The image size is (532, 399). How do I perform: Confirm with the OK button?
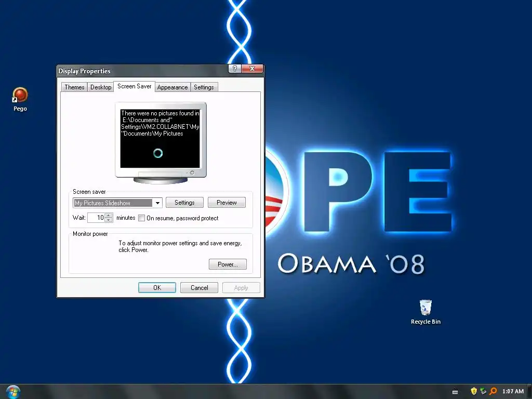[157, 288]
